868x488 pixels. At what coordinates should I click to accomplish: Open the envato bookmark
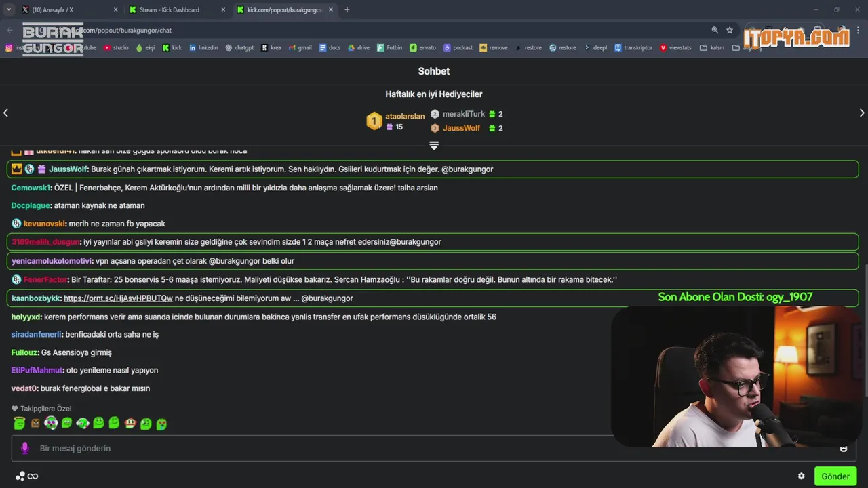click(x=423, y=48)
